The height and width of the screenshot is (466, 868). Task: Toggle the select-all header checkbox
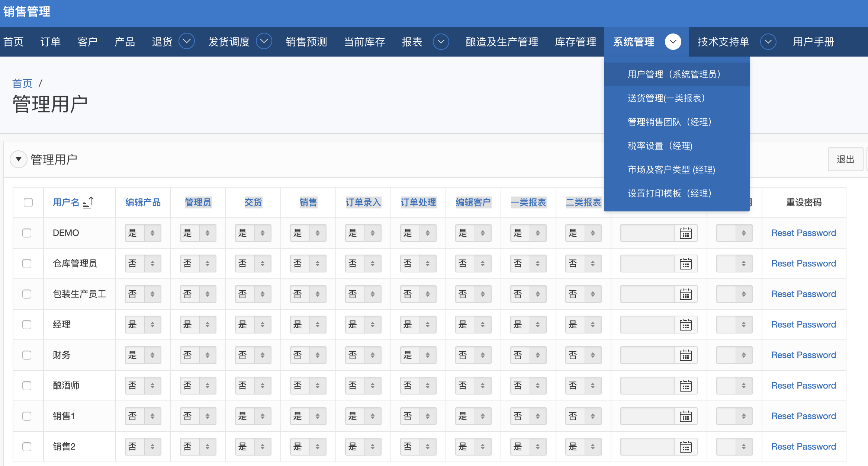28,202
